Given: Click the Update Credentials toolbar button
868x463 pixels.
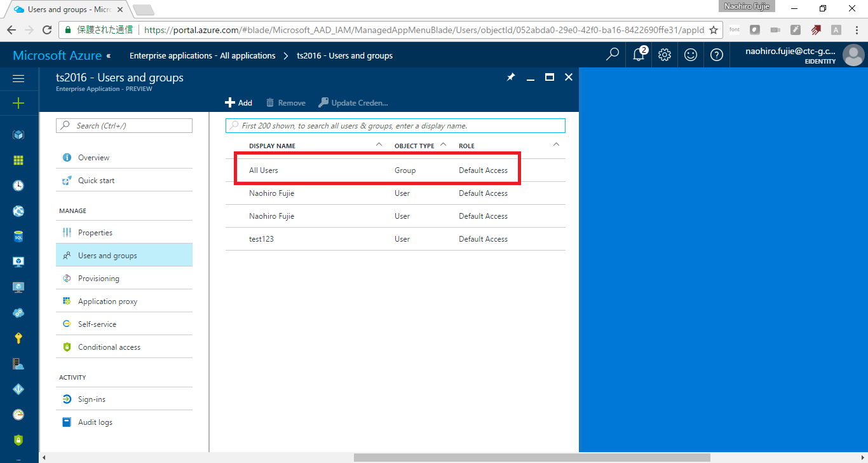Looking at the screenshot, I should (353, 102).
